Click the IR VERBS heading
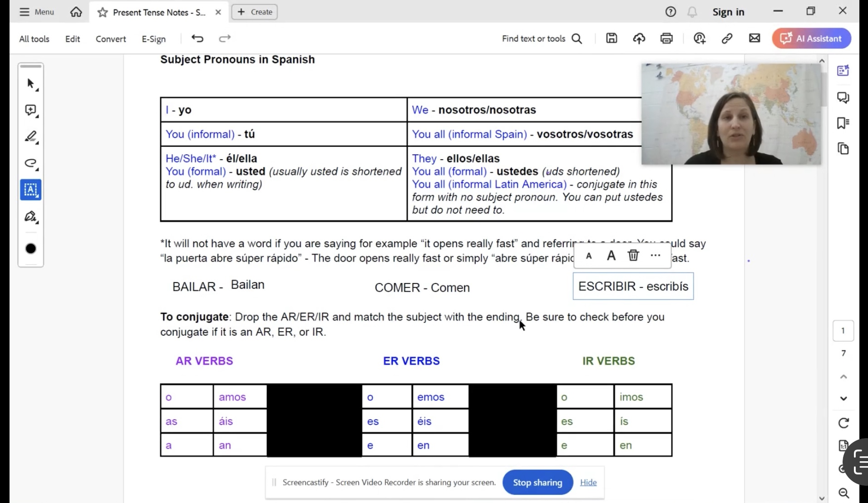Viewport: 868px width, 503px height. pyautogui.click(x=608, y=361)
